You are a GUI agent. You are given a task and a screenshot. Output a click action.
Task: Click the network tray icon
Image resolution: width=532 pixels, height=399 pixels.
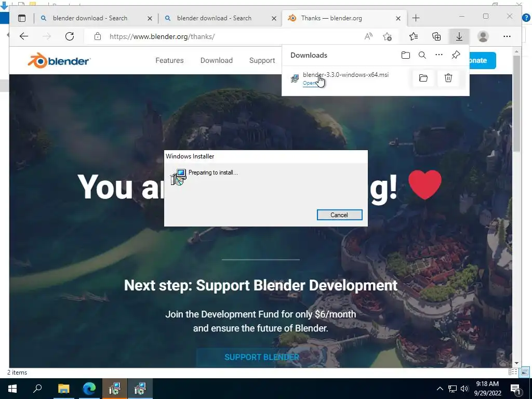click(x=453, y=389)
